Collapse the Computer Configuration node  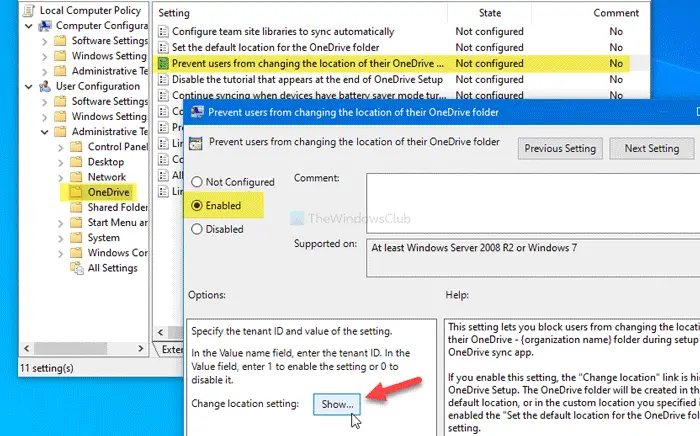[29, 26]
